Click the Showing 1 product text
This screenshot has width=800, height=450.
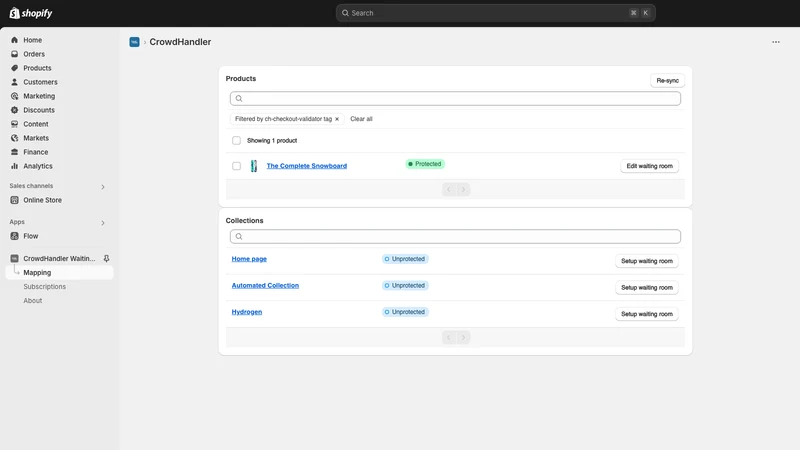pos(272,140)
